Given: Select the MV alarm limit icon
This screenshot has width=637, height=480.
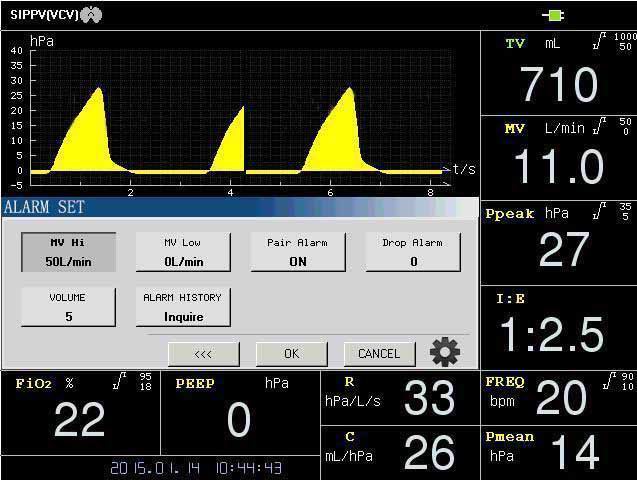Looking at the screenshot, I should (600, 125).
